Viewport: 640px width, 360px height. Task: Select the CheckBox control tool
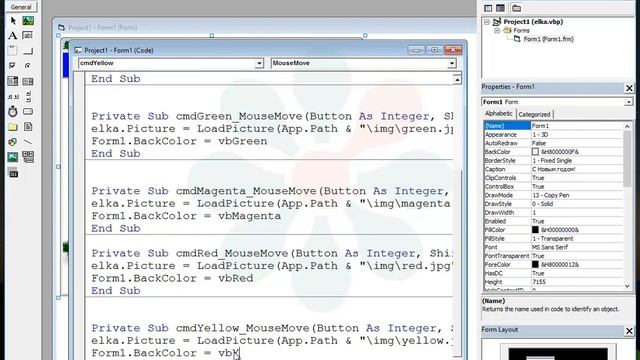click(13, 66)
